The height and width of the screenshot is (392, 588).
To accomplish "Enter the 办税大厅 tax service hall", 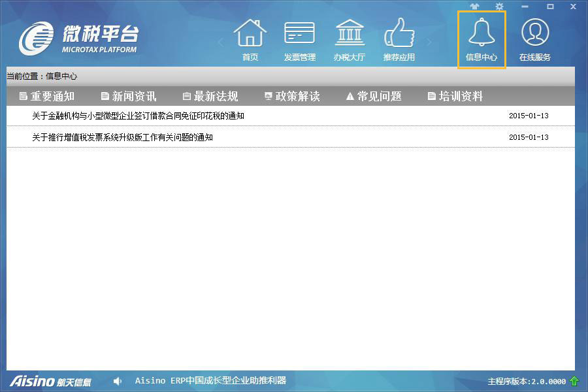I will pyautogui.click(x=350, y=38).
